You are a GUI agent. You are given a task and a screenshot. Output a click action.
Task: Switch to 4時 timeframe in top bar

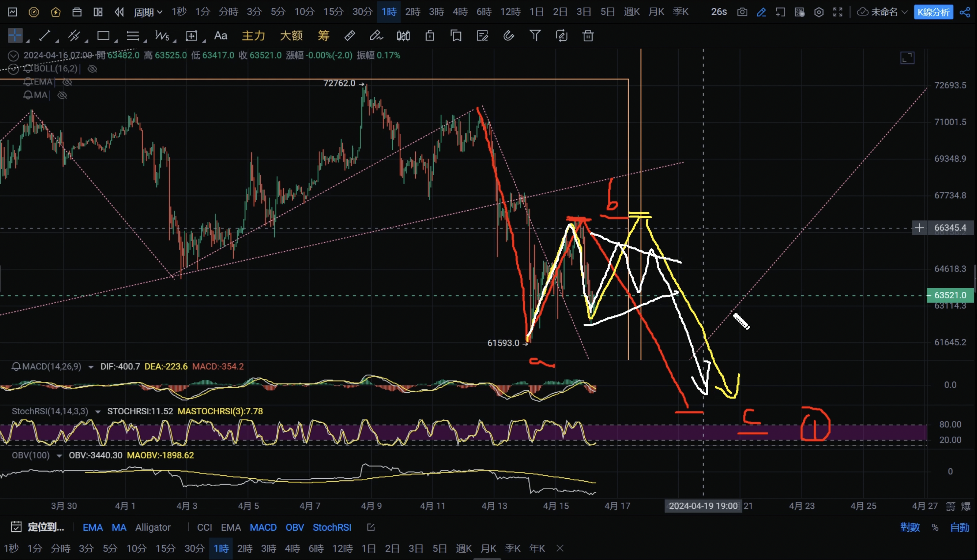(460, 12)
